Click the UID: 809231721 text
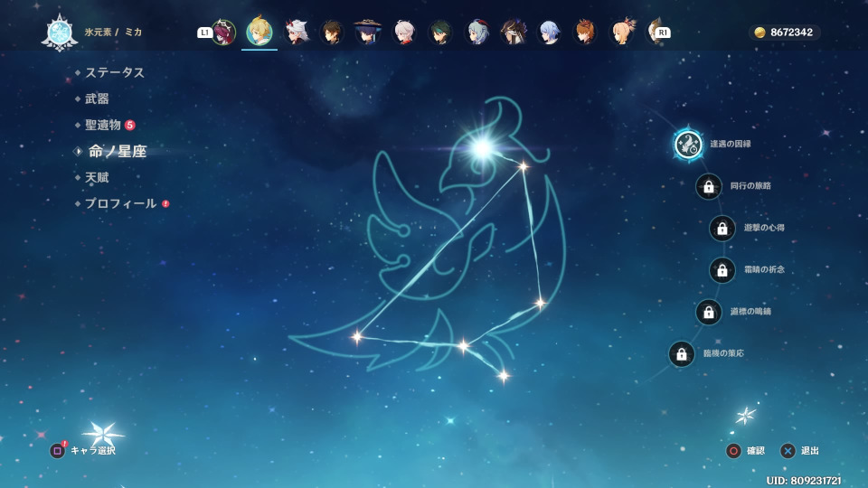The image size is (868, 488). click(803, 480)
